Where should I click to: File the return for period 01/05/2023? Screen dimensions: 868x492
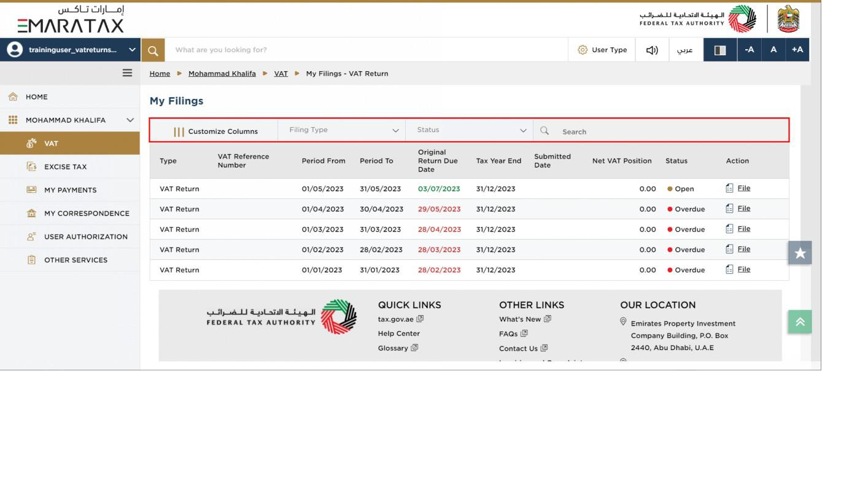click(x=738, y=188)
